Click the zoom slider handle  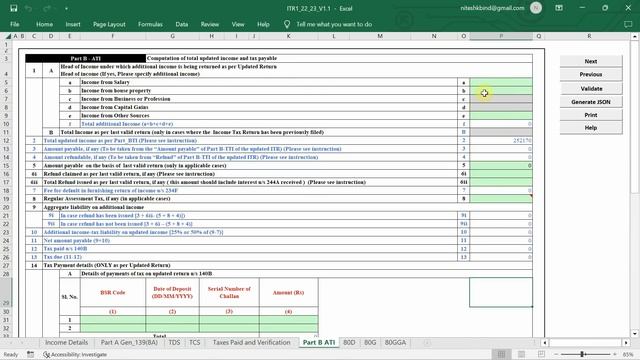click(x=582, y=354)
